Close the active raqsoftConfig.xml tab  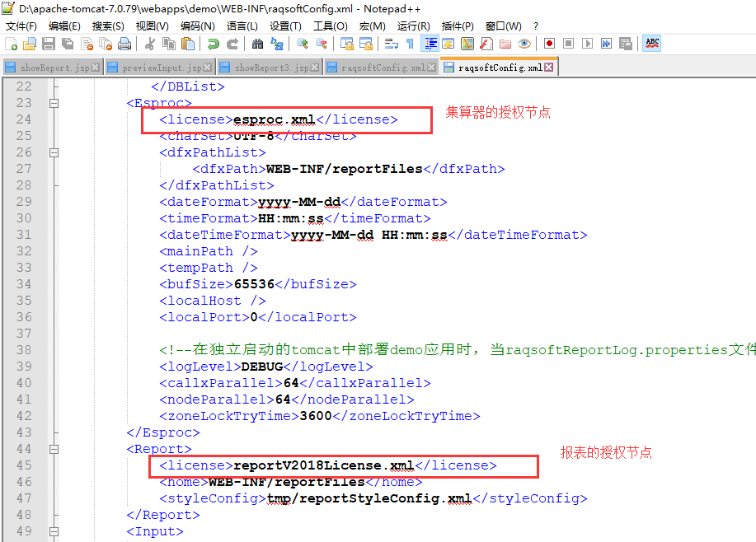549,68
